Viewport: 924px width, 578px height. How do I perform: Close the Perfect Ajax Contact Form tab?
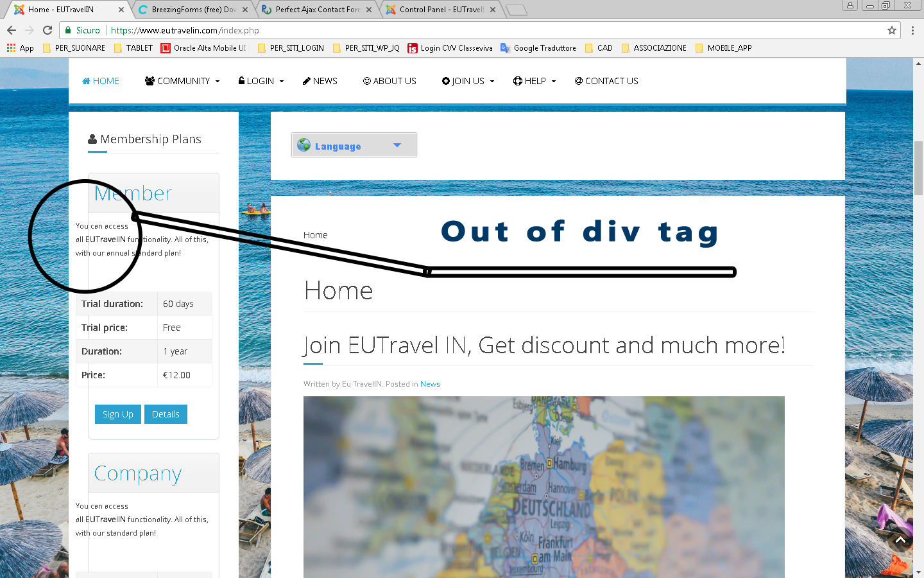[x=369, y=10]
